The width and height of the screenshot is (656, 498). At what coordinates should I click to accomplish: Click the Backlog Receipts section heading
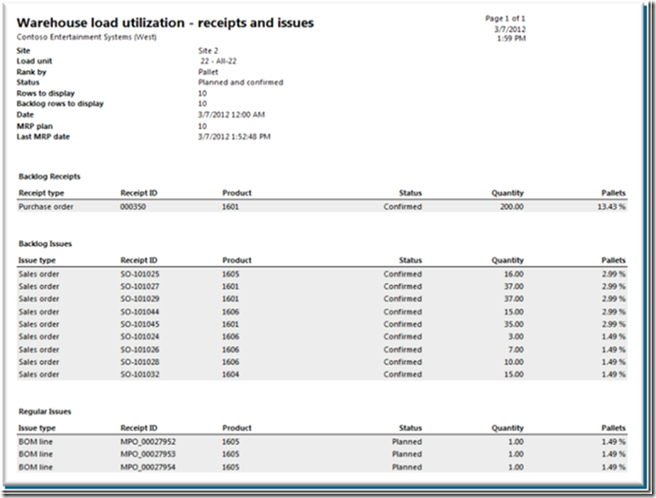(x=49, y=176)
